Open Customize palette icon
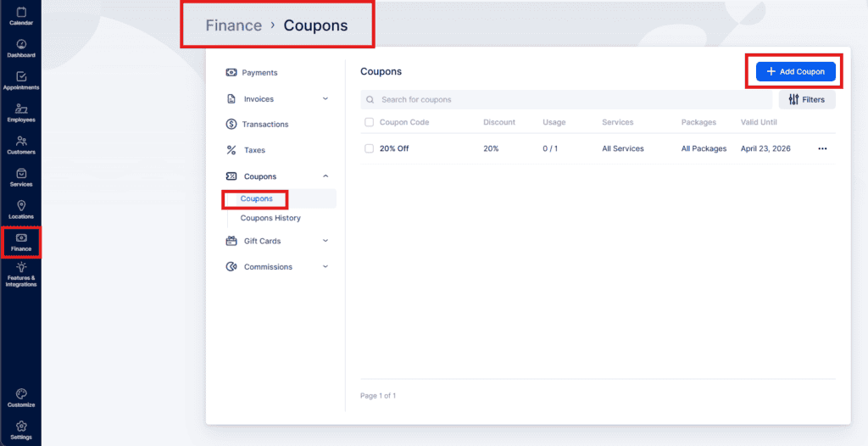The width and height of the screenshot is (868, 446). [21, 394]
